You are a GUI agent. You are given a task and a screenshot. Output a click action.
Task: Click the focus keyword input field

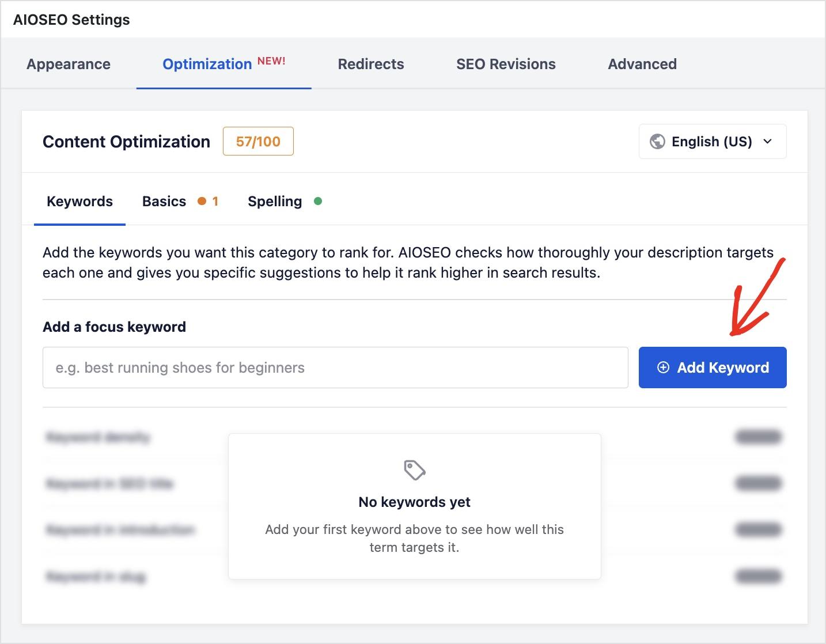coord(335,368)
